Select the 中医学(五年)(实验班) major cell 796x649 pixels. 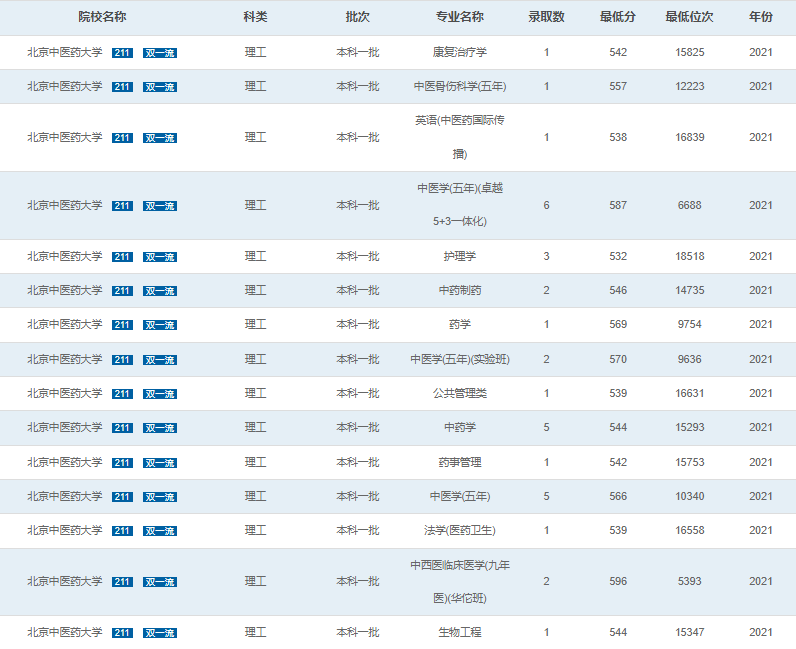click(459, 360)
